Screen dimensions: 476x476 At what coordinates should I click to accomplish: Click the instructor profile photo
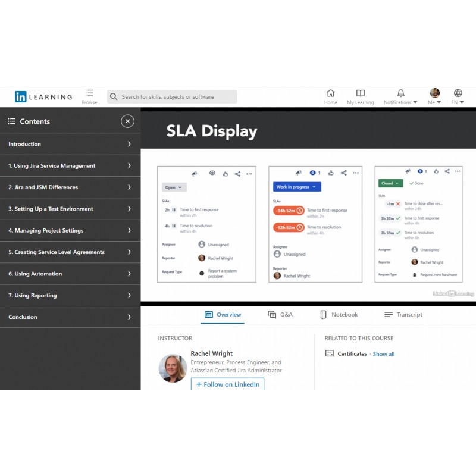tap(173, 368)
